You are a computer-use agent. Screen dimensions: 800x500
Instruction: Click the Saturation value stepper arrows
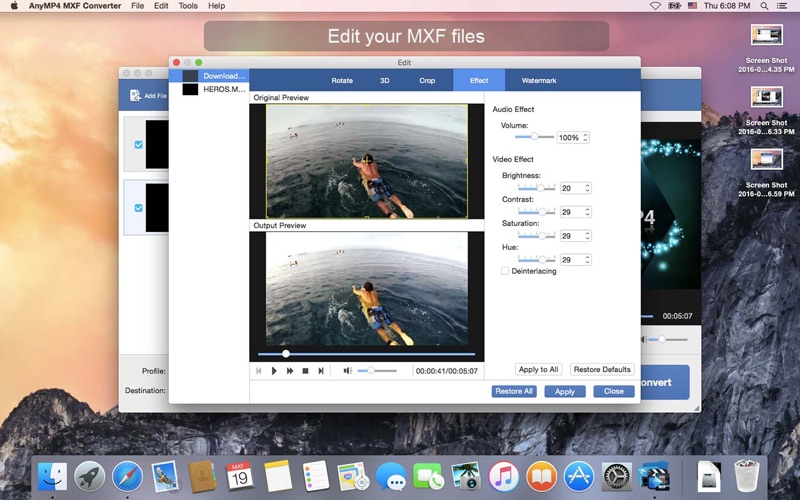point(587,236)
